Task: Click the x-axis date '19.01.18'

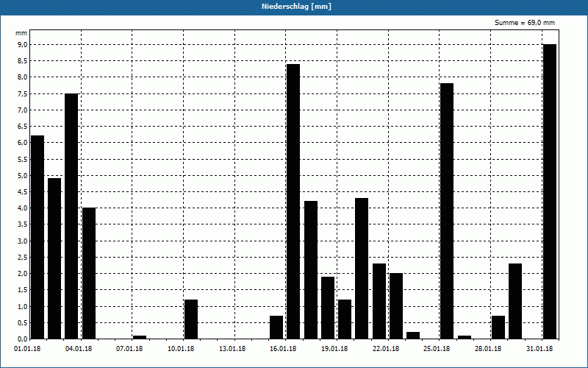Action: (x=334, y=349)
